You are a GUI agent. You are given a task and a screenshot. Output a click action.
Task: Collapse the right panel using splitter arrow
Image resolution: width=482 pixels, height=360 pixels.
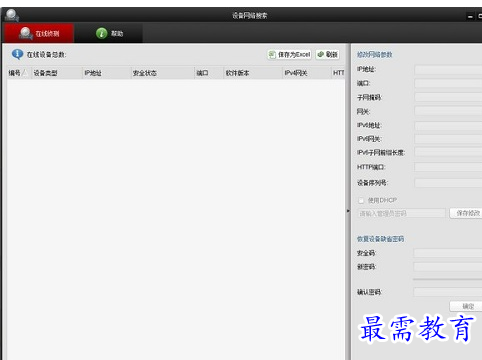348,211
